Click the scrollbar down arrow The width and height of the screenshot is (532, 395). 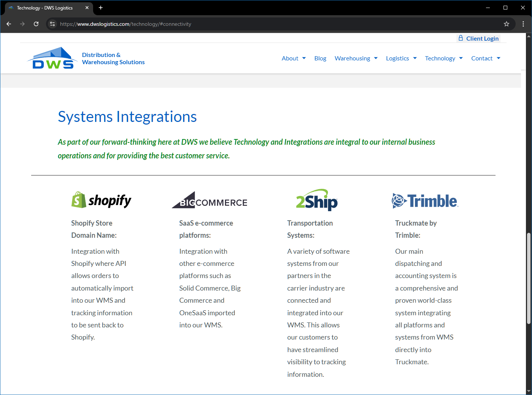529,391
